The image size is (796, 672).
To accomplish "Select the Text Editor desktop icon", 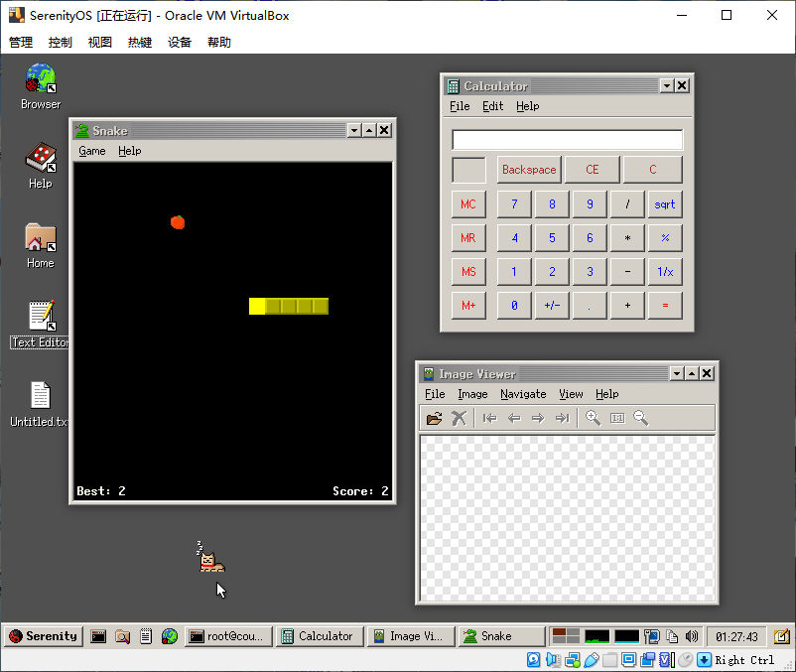I will click(41, 325).
